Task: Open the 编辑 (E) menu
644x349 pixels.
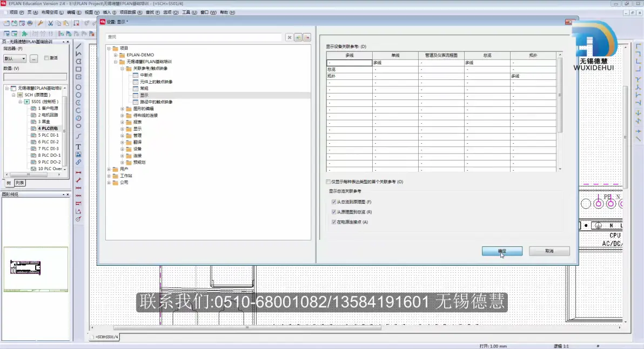Action: [74, 12]
